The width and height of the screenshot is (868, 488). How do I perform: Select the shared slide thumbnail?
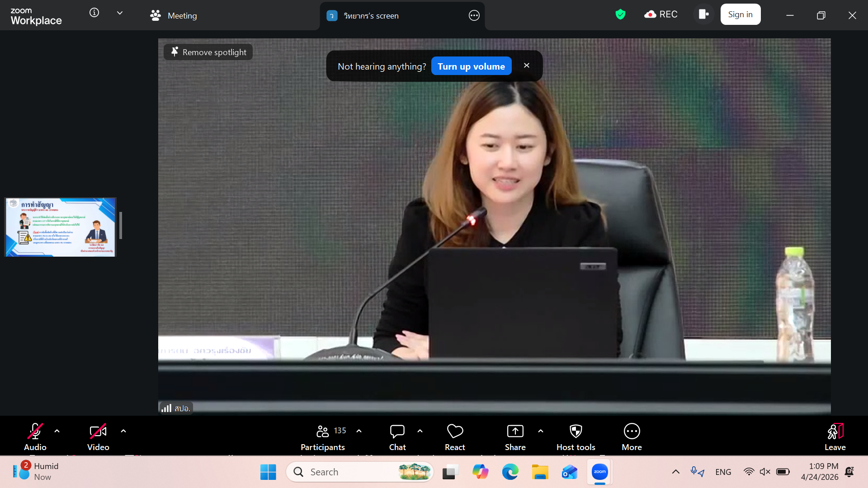(x=61, y=227)
